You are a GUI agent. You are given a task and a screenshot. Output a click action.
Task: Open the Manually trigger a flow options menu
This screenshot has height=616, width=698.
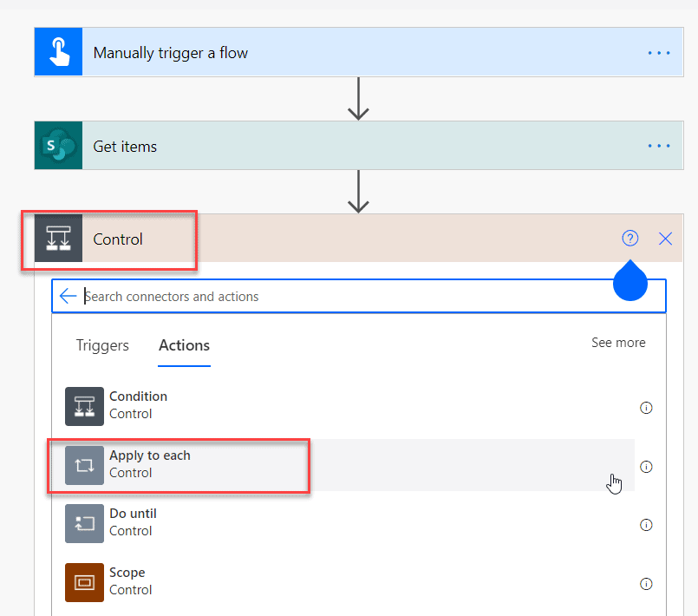tap(659, 52)
